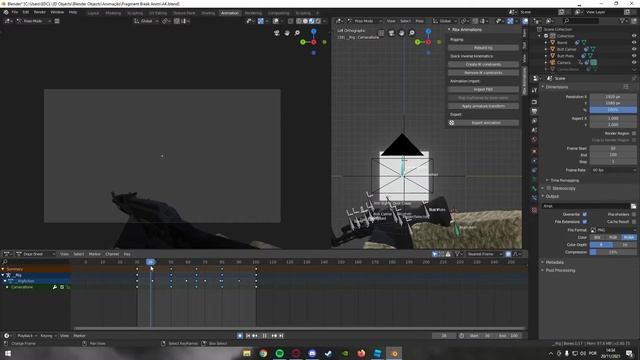Toggle the Render Region checkbox

click(634, 133)
